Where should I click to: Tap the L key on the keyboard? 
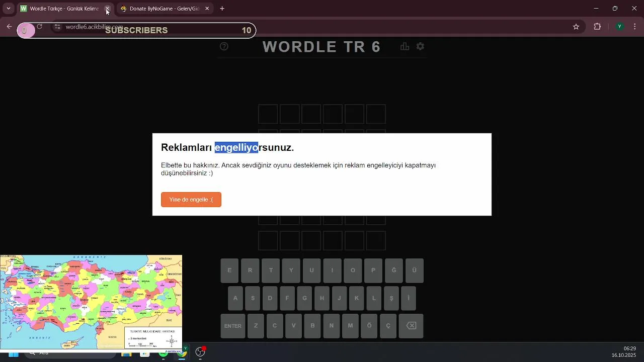[374, 298]
